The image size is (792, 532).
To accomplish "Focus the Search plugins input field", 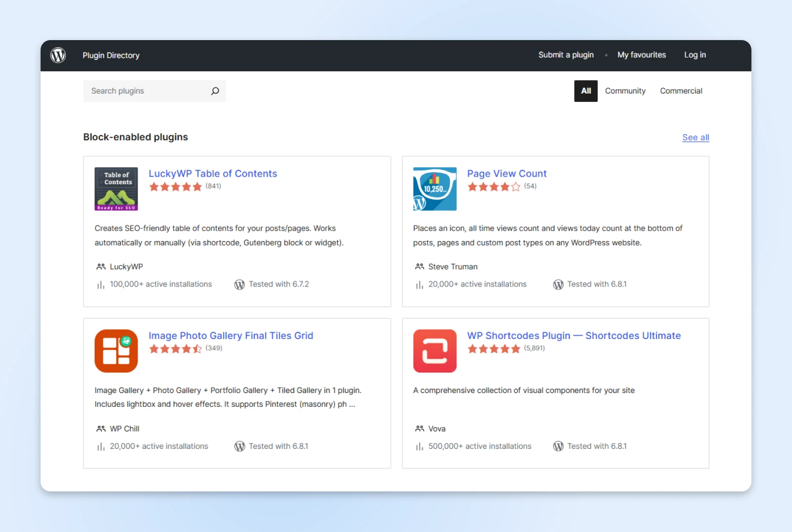I will [148, 91].
